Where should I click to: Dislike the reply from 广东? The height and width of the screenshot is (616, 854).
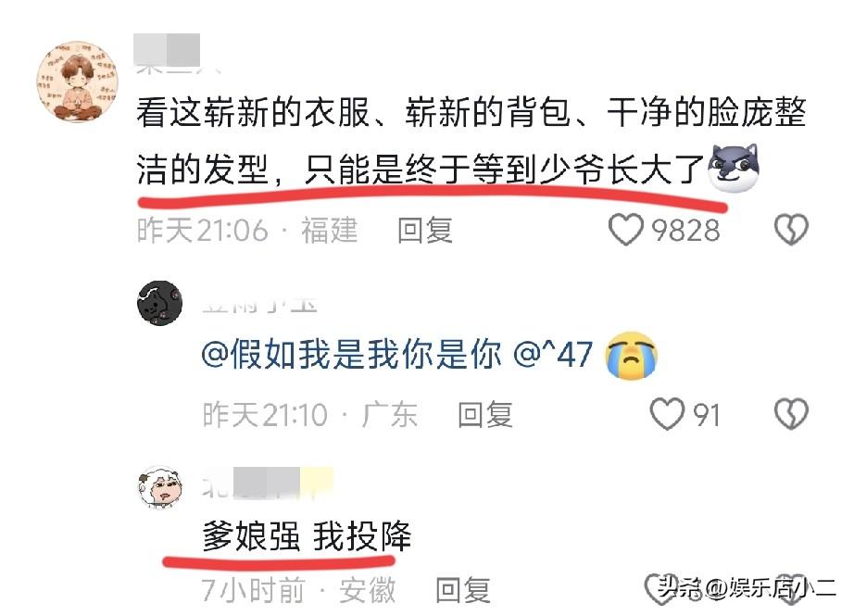click(791, 414)
